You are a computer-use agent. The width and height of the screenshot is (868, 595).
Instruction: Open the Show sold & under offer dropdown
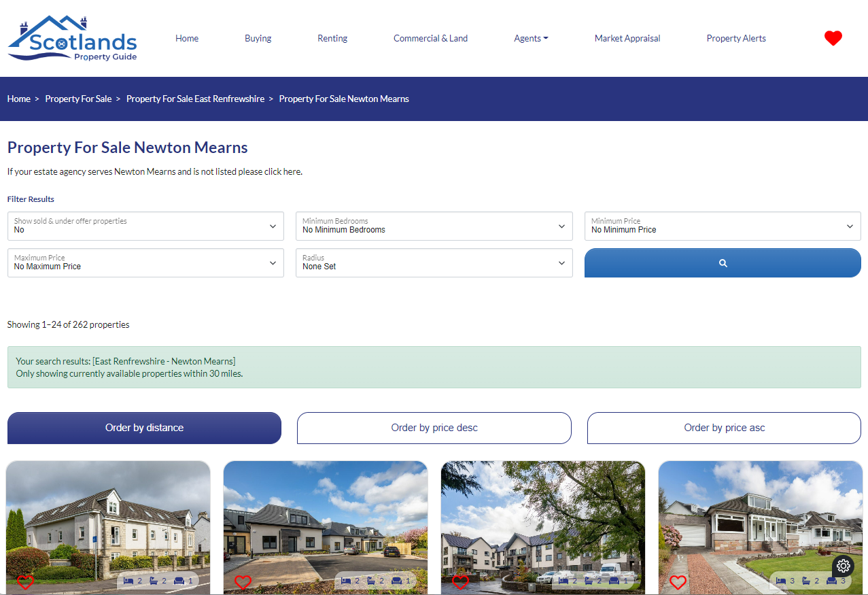click(145, 226)
